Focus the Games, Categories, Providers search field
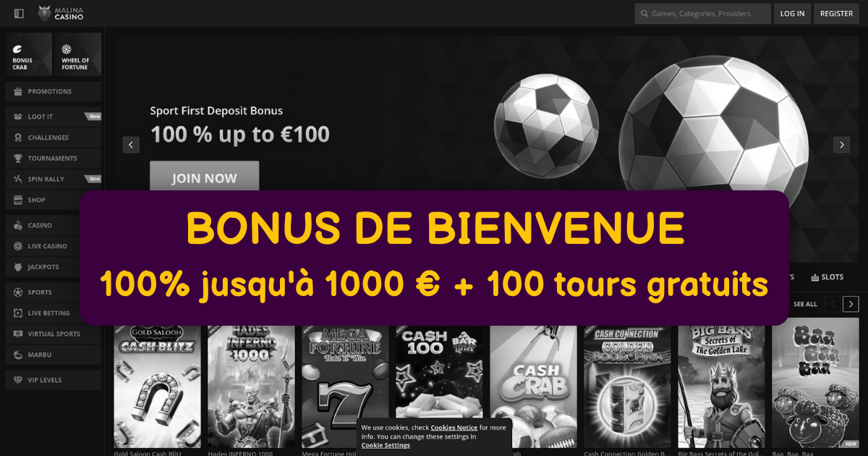The image size is (868, 456). [x=702, y=13]
